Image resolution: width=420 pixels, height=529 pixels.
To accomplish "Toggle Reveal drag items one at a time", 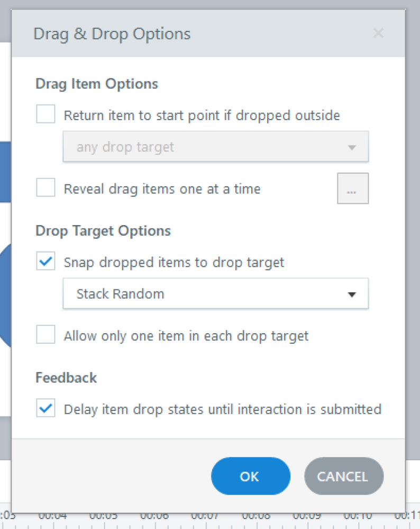I will (x=46, y=188).
